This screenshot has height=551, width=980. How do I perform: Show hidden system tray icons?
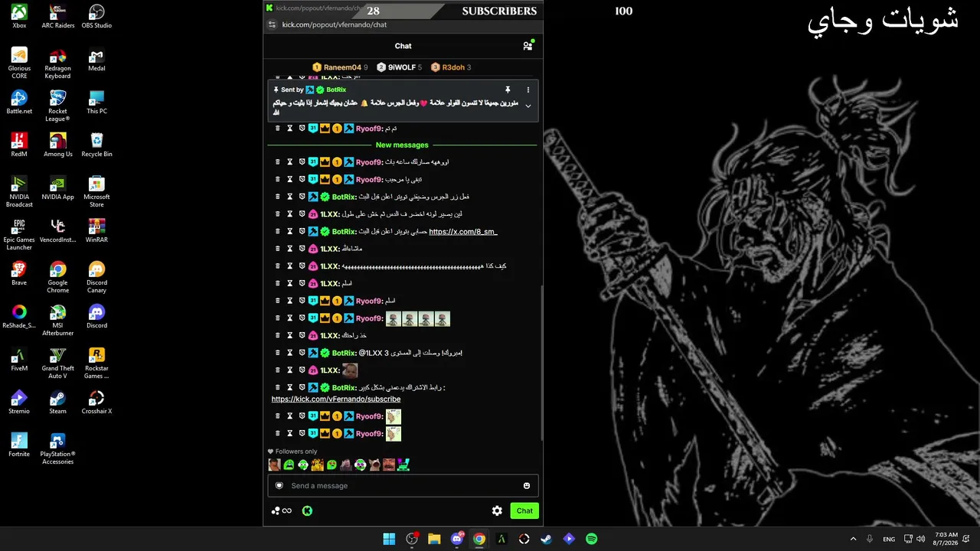(x=853, y=539)
